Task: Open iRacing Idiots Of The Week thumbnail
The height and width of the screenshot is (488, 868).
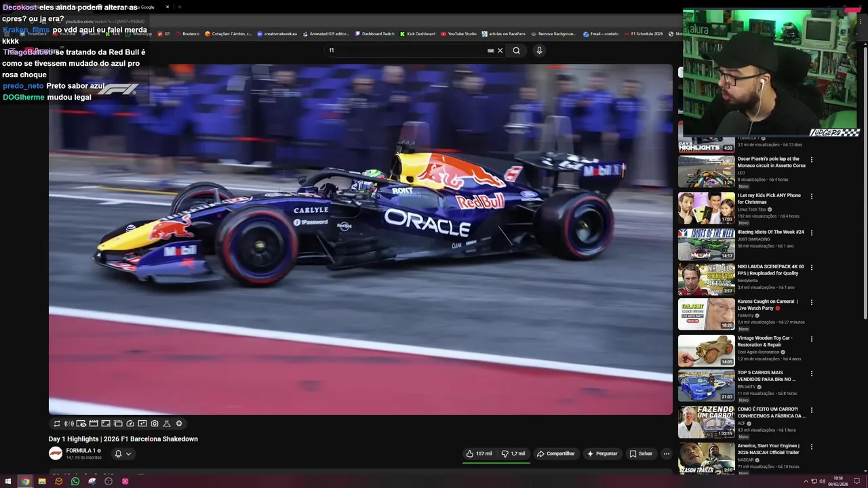Action: 707,244
